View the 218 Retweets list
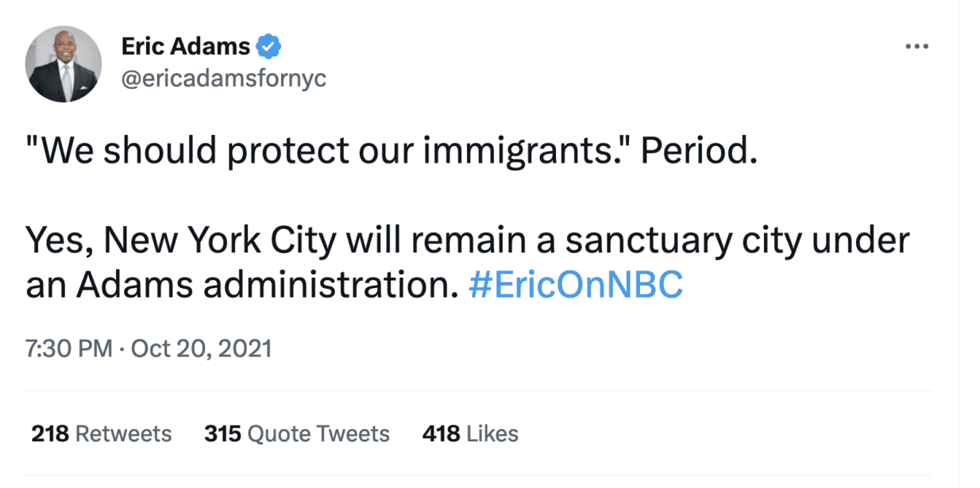This screenshot has height=488, width=980. click(x=101, y=434)
